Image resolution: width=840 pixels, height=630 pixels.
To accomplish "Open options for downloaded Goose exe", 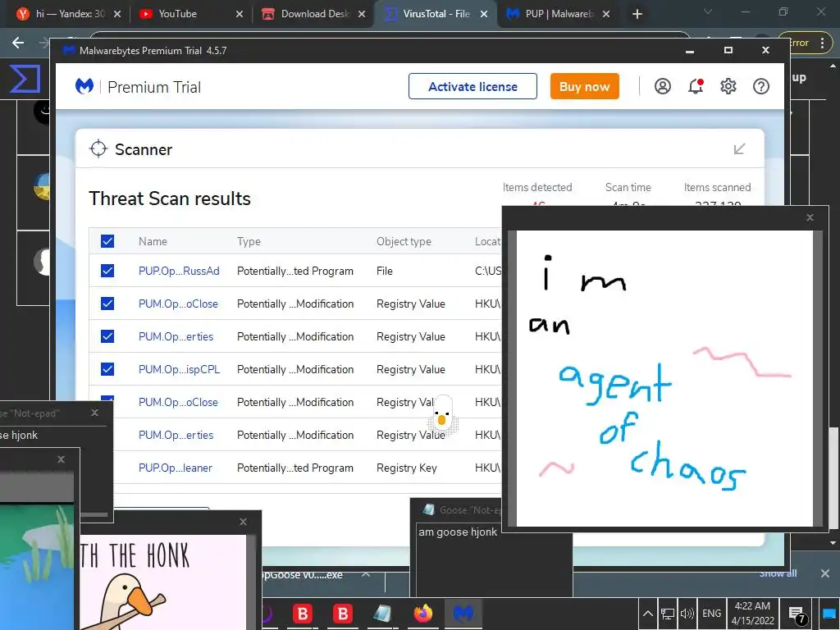I will (365, 574).
